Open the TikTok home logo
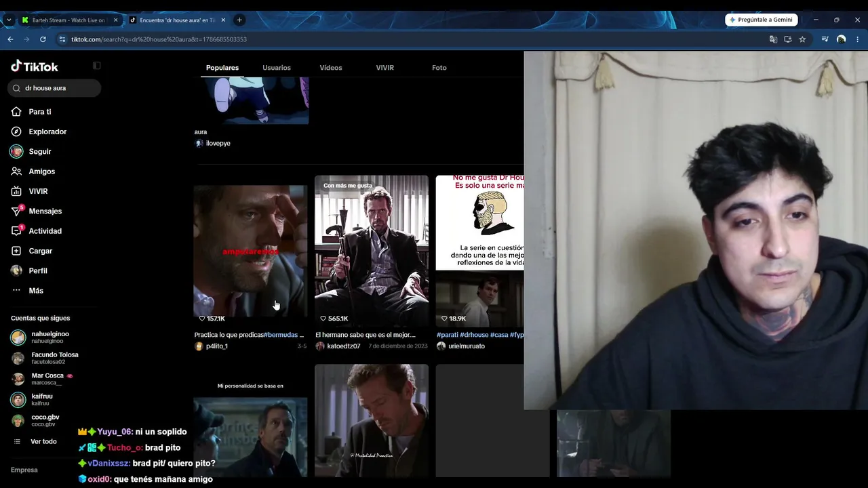868x488 pixels. tap(35, 66)
